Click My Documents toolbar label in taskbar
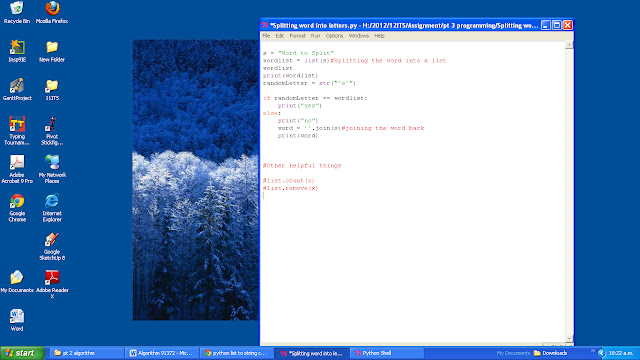This screenshot has width=640, height=360. click(513, 353)
